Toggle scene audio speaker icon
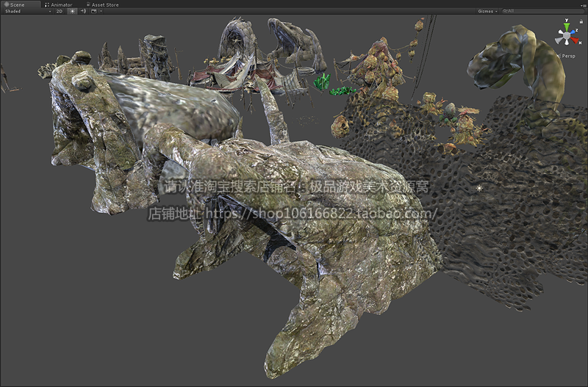The width and height of the screenshot is (588, 387). pos(83,11)
